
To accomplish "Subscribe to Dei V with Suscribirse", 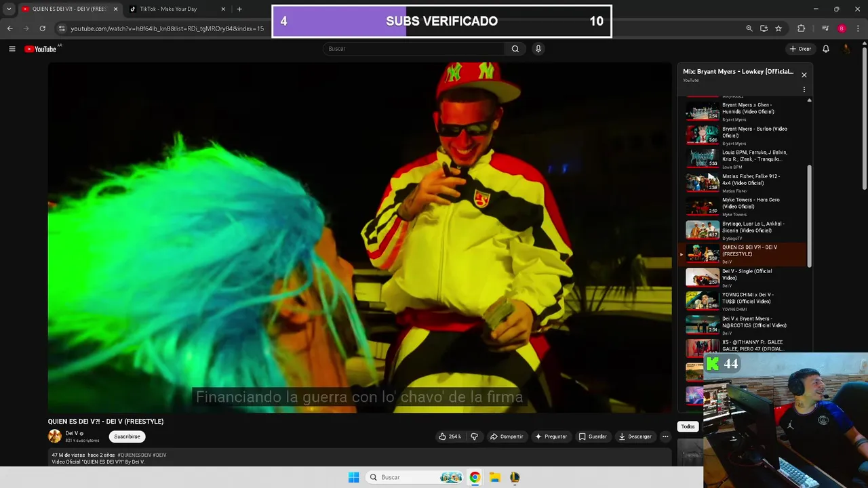I will [x=127, y=436].
